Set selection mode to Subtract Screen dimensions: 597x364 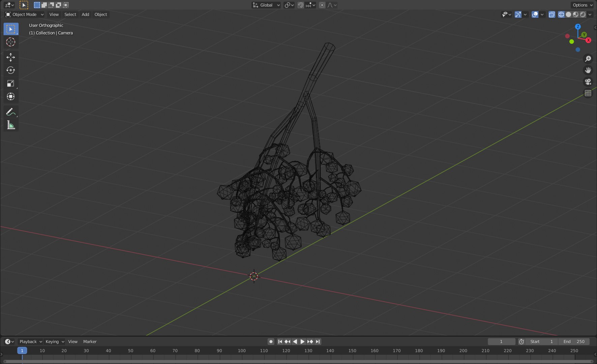pyautogui.click(x=51, y=5)
